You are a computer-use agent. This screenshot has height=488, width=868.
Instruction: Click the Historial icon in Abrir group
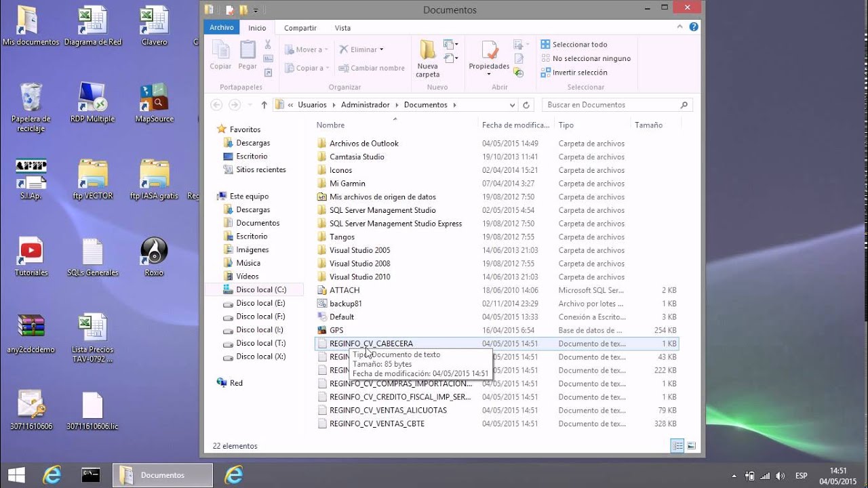tap(519, 73)
